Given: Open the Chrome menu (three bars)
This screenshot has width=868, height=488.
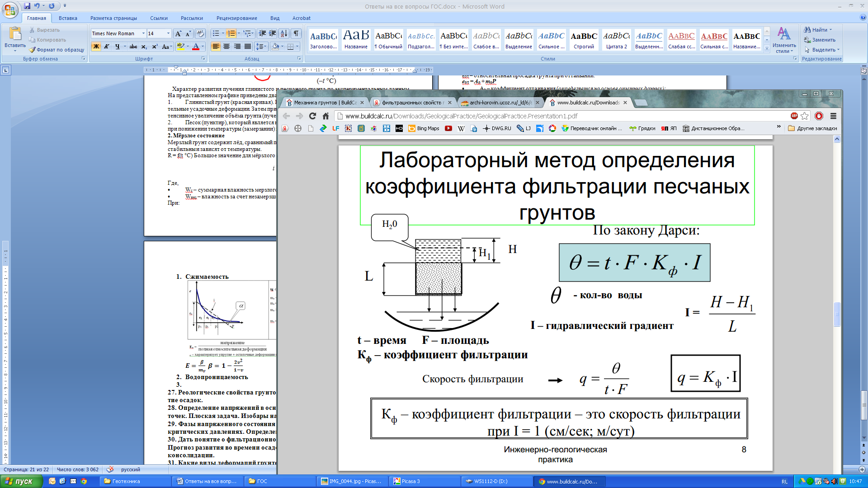Looking at the screenshot, I should (x=833, y=116).
